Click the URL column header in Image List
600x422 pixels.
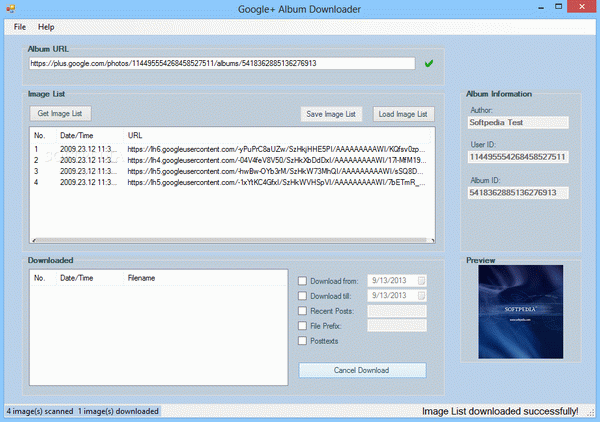point(278,135)
